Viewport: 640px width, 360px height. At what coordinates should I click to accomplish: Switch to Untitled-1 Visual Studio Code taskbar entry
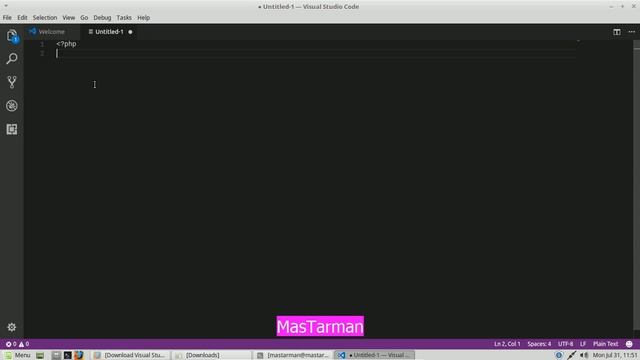pyautogui.click(x=374, y=355)
